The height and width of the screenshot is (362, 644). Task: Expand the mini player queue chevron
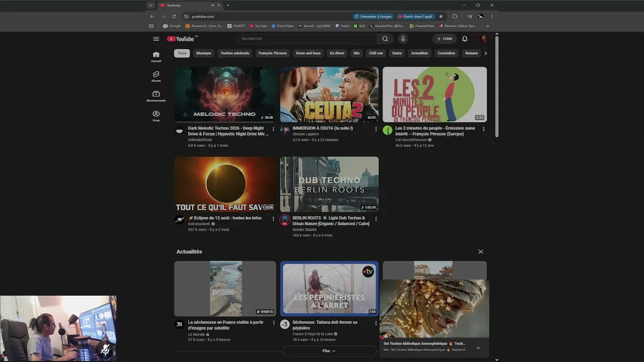click(478, 347)
